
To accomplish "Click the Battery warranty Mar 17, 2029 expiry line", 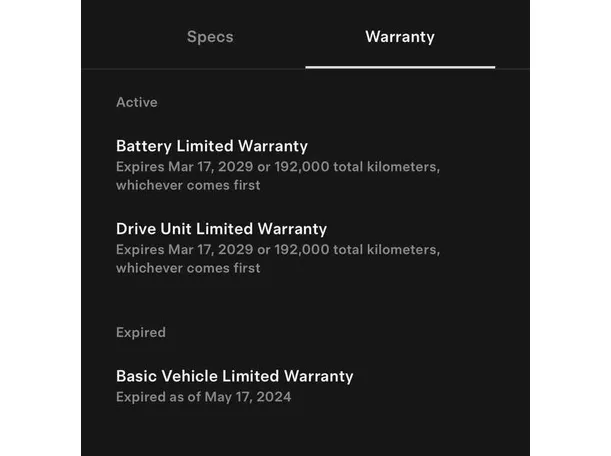I will tap(278, 167).
